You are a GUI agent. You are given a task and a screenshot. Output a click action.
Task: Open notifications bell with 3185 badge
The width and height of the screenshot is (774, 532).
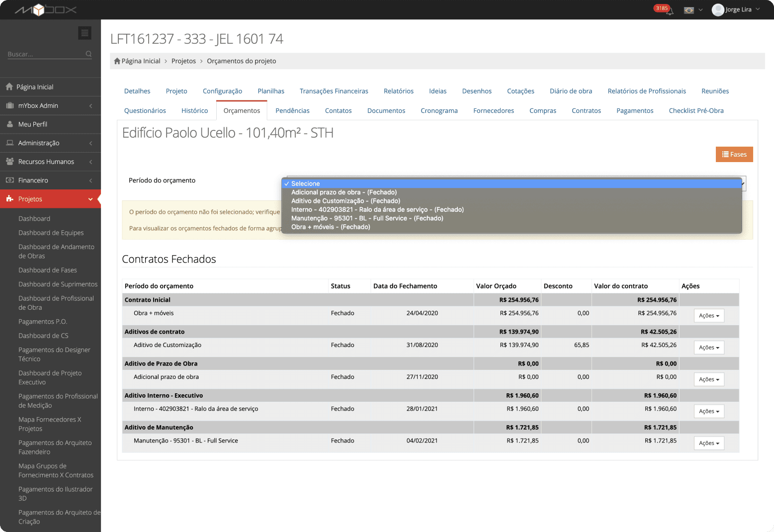pyautogui.click(x=669, y=10)
